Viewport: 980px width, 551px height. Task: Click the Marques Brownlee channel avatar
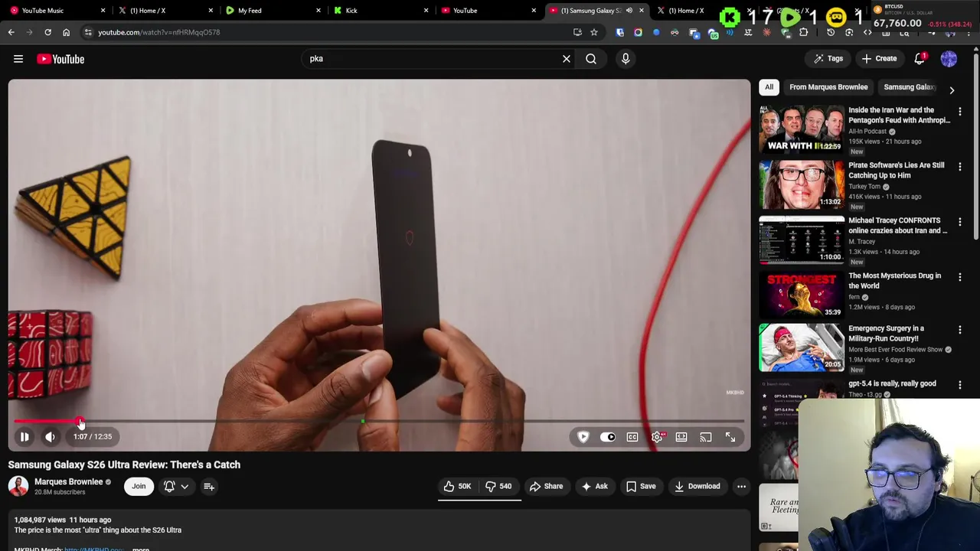coord(18,486)
